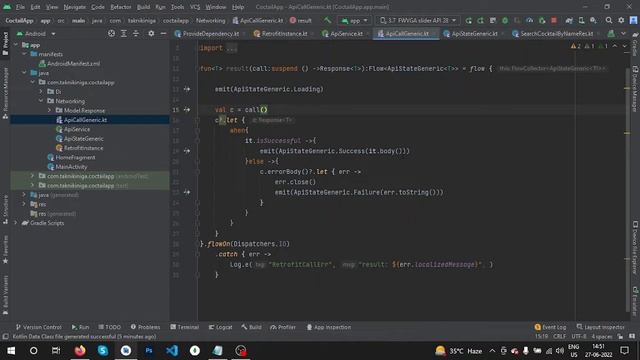This screenshot has height=360, width=640.
Task: Show hidden editor tabs chevron
Action: (623, 33)
